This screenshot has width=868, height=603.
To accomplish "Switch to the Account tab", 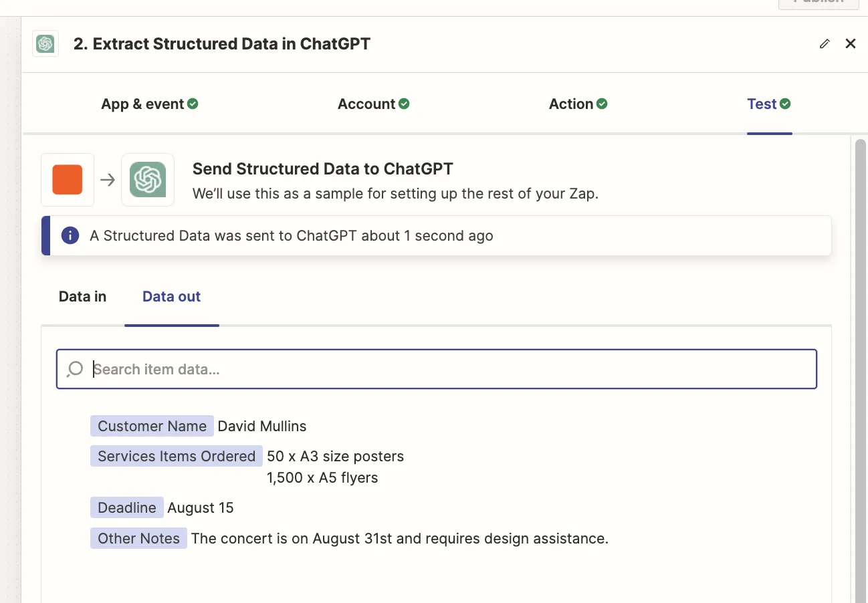I will [366, 104].
